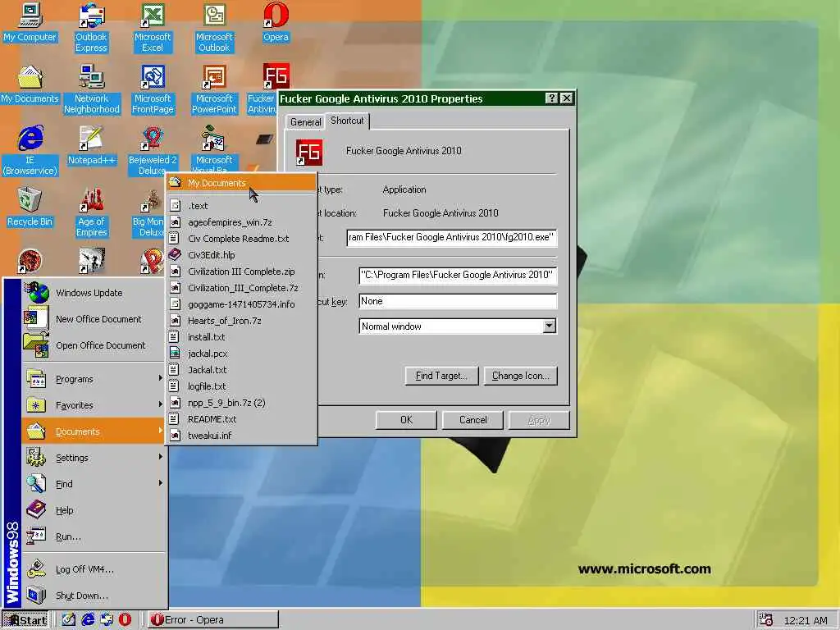
Task: Click Internet Explorer quick launch icon
Action: pos(88,619)
